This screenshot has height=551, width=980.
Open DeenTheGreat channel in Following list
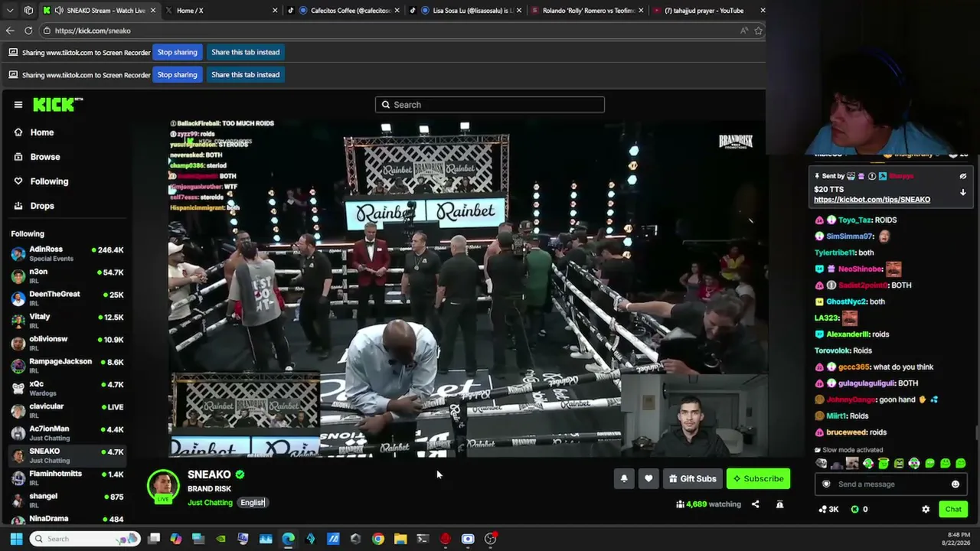(x=67, y=298)
